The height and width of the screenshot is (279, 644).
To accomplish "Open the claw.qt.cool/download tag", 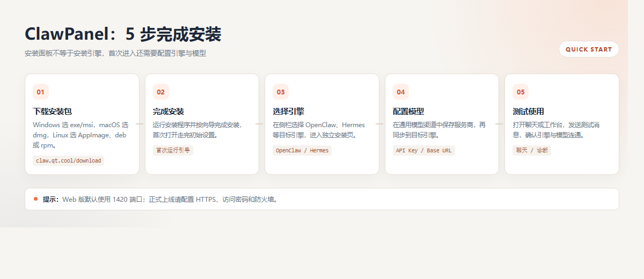I will [68, 160].
